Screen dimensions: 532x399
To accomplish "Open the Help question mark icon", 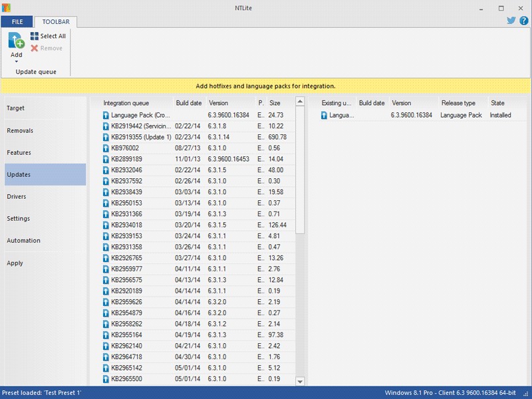I will click(x=523, y=21).
